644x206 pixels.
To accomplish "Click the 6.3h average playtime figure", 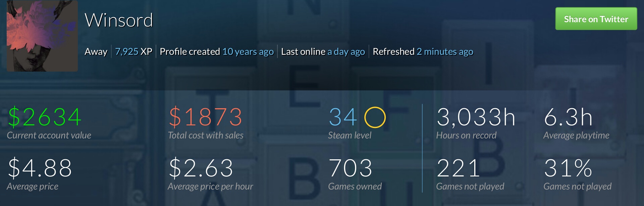I will pyautogui.click(x=568, y=117).
